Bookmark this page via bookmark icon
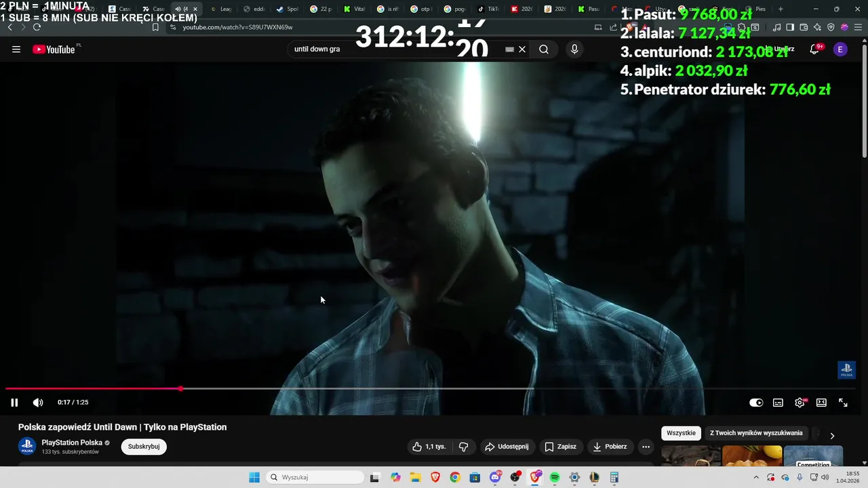The height and width of the screenshot is (488, 868). click(155, 27)
